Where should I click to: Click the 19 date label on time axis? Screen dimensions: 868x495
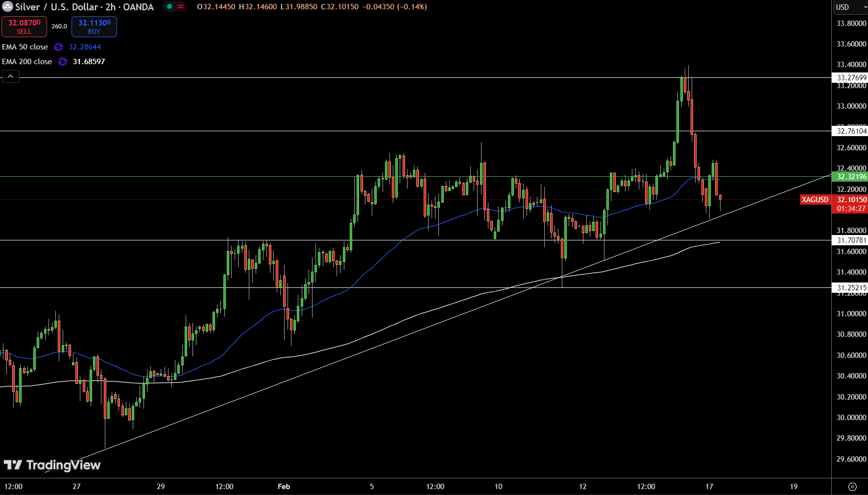[794, 486]
